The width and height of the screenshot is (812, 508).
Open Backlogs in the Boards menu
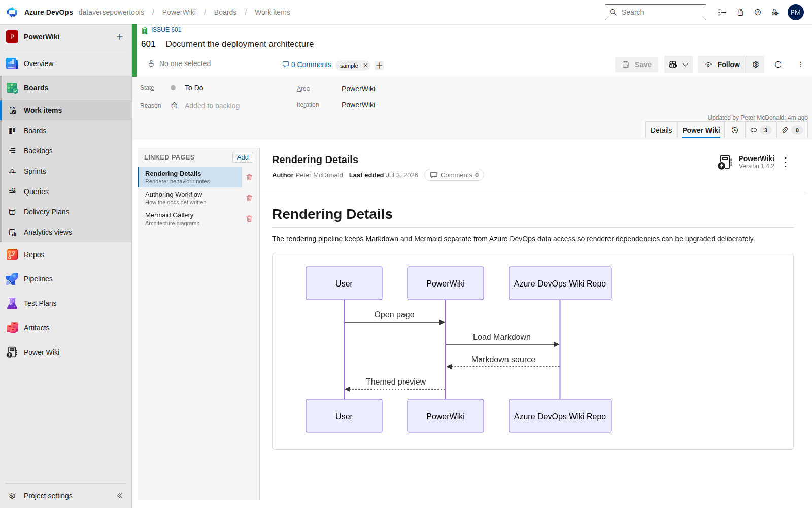(x=66, y=151)
